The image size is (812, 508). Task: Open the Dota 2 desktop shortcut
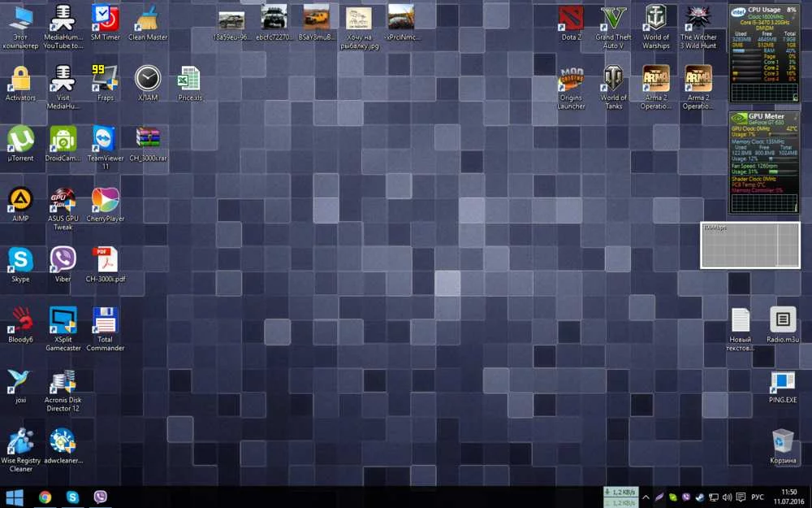tap(571, 24)
